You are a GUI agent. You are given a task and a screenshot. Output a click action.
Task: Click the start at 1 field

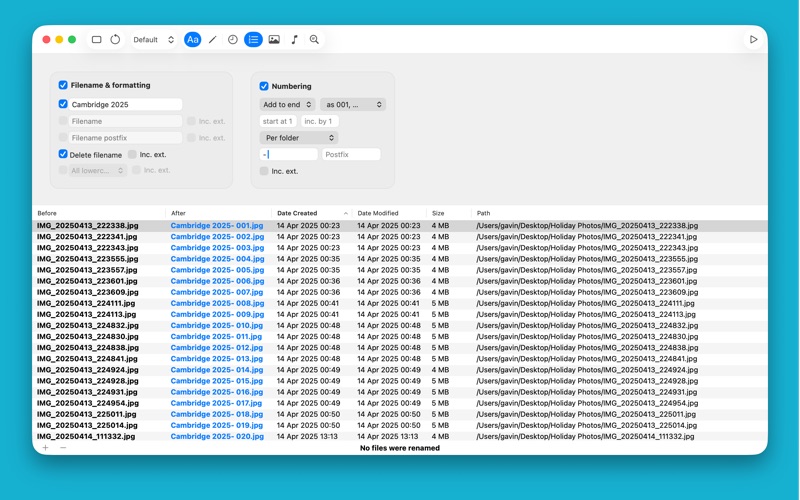click(x=278, y=121)
